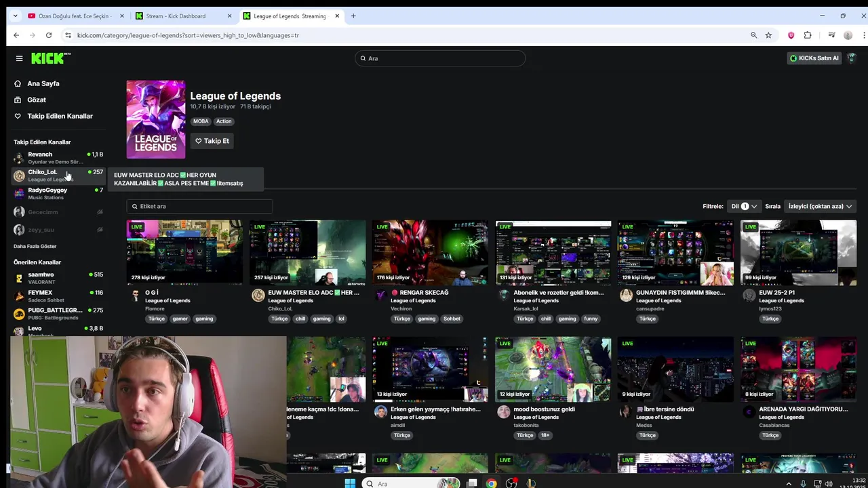868x488 pixels.
Task: Select the lol tag on Chiko_LoL stream
Action: [x=341, y=319]
